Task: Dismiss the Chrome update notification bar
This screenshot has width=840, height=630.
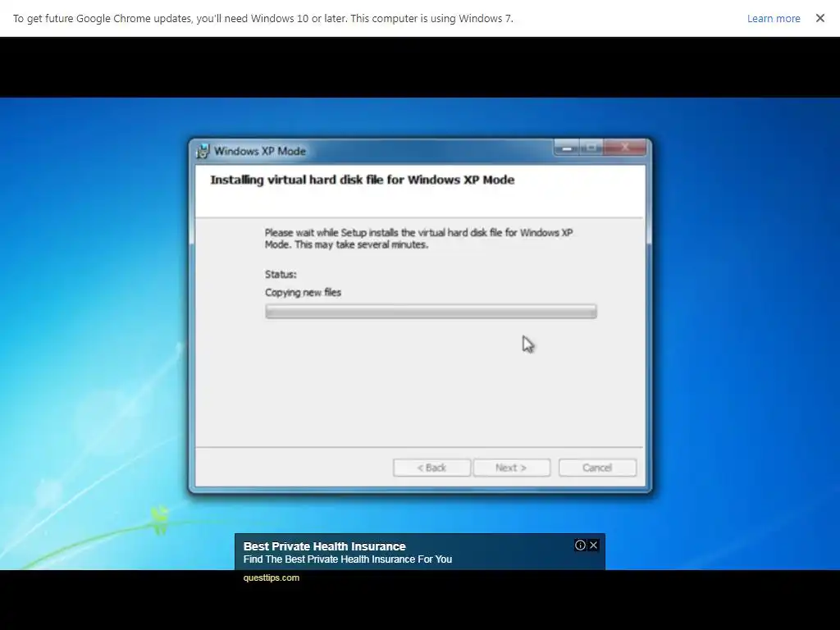Action: [x=819, y=18]
